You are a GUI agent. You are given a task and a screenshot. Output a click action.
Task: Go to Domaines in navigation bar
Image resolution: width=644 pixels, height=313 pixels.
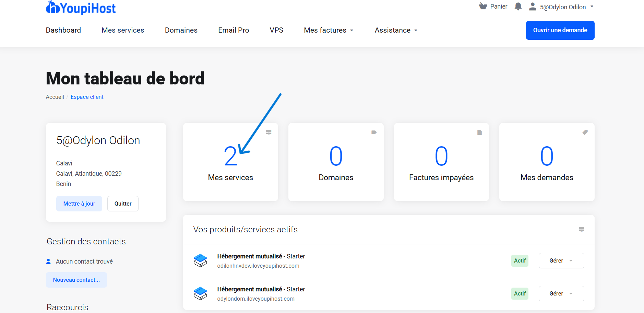pyautogui.click(x=181, y=30)
